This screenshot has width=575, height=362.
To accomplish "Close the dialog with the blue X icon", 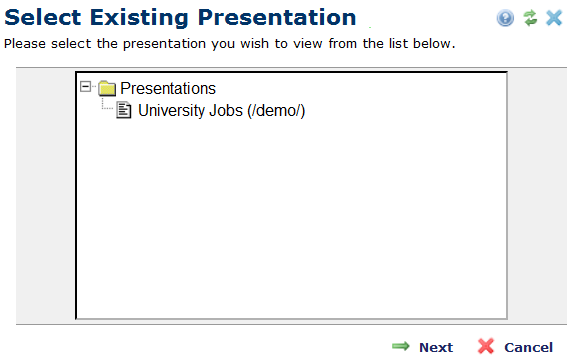I will click(x=554, y=18).
